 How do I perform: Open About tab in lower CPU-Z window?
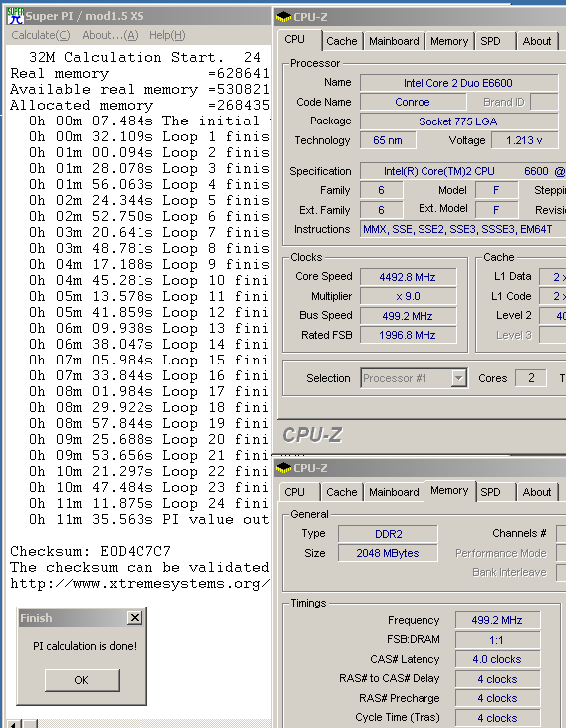[537, 492]
